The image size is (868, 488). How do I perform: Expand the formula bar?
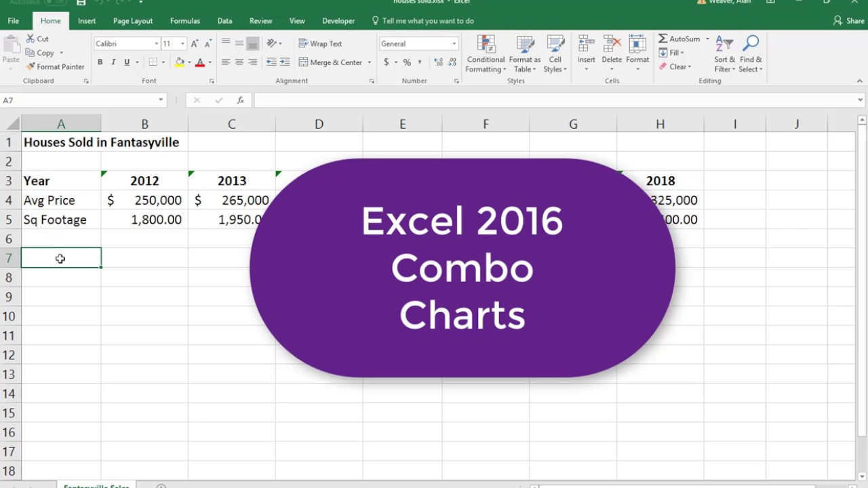click(860, 100)
